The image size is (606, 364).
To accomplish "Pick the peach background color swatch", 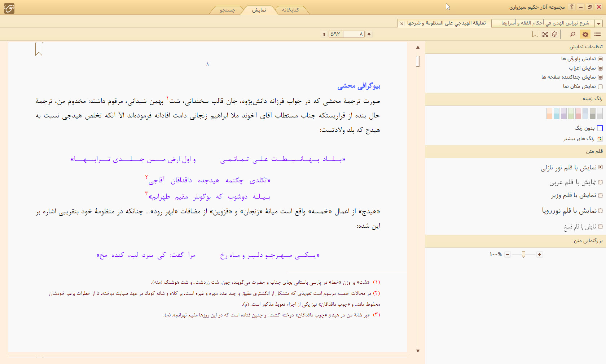I will [549, 114].
